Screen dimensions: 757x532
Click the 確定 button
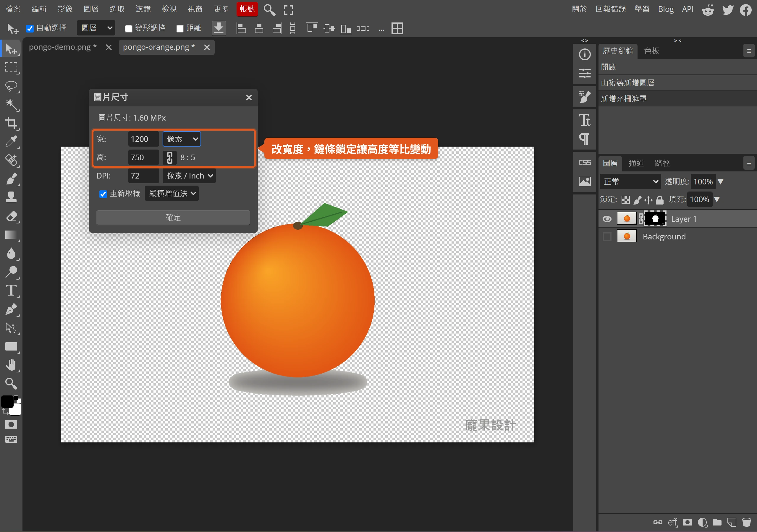pos(173,218)
